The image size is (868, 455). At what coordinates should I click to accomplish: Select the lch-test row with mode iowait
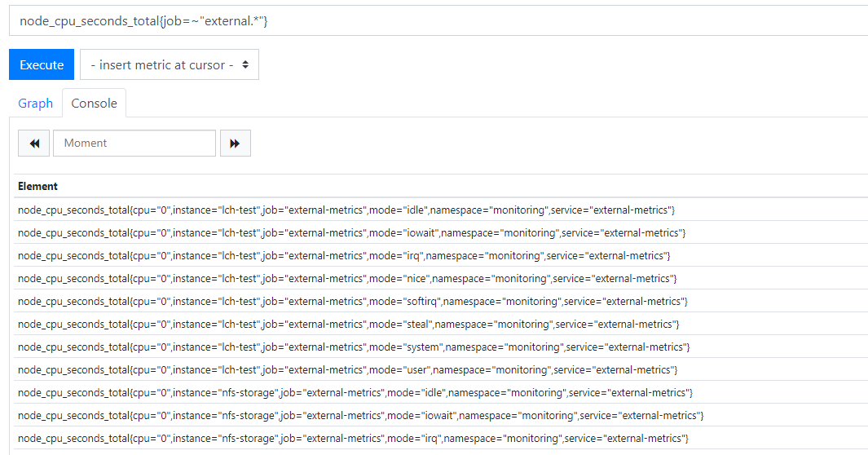pyautogui.click(x=351, y=233)
